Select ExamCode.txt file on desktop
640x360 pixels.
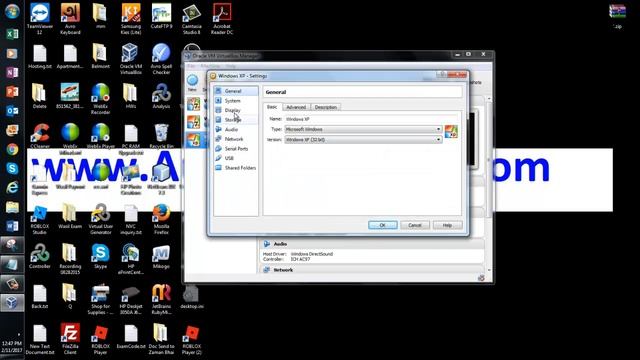coord(131,337)
